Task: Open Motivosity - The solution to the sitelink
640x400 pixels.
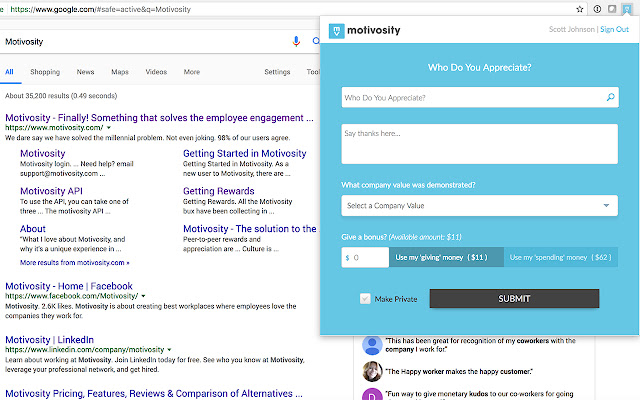Action: (x=250, y=229)
